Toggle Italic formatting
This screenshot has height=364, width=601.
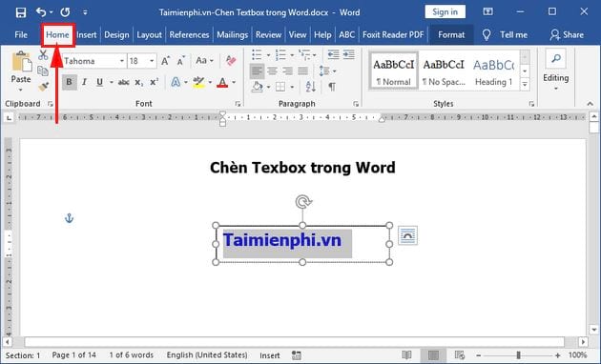[x=84, y=82]
